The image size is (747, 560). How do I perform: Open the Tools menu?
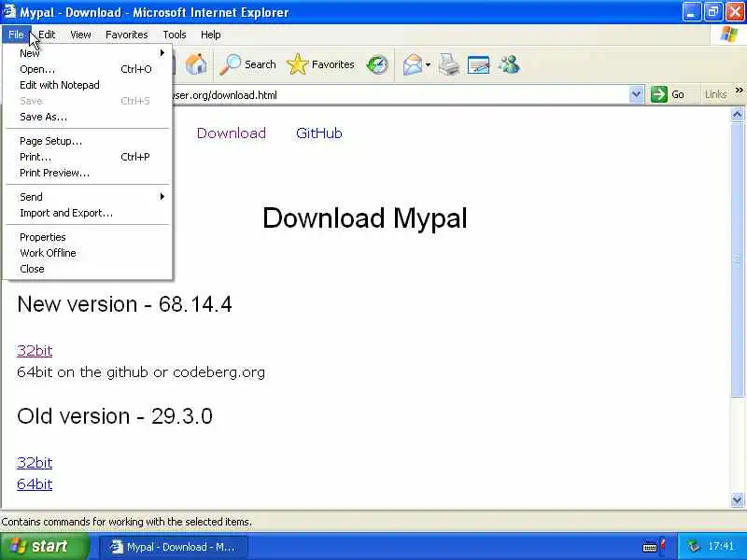[x=175, y=35]
